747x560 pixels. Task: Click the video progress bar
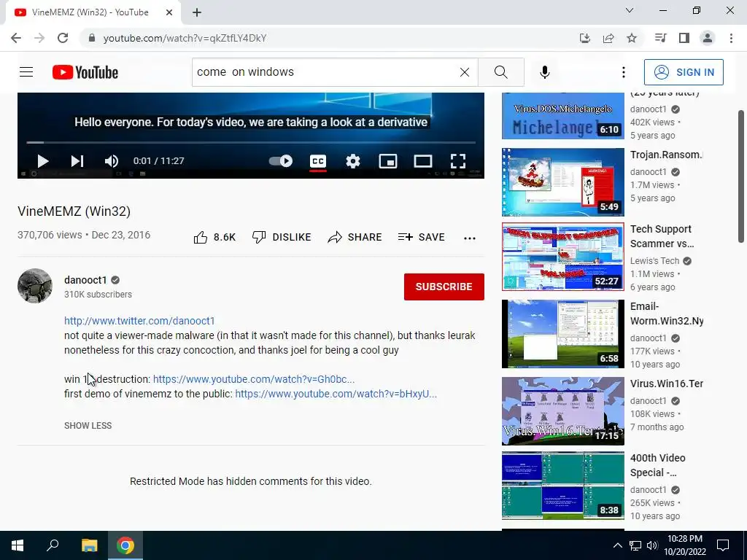point(251,142)
